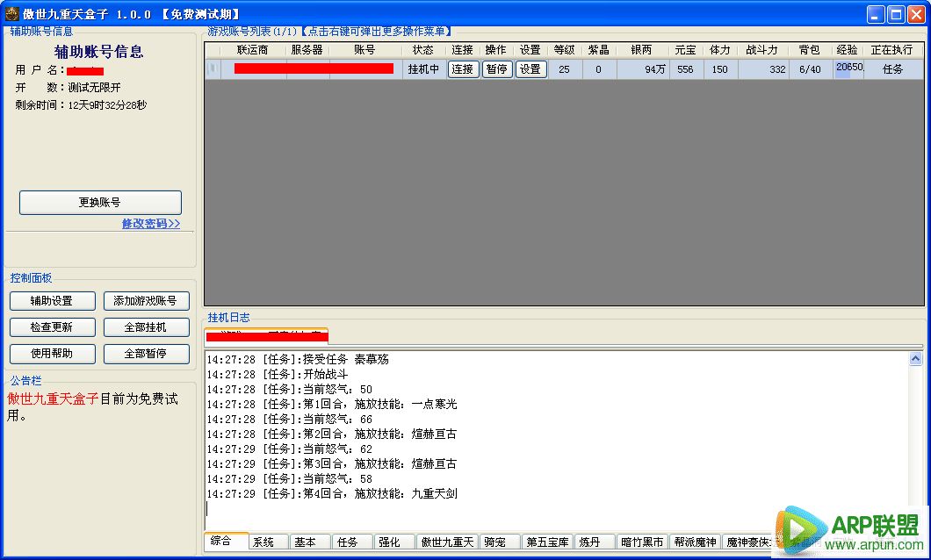The height and width of the screenshot is (560, 931).
Task: Select the level 25 cell
Action: [x=564, y=69]
